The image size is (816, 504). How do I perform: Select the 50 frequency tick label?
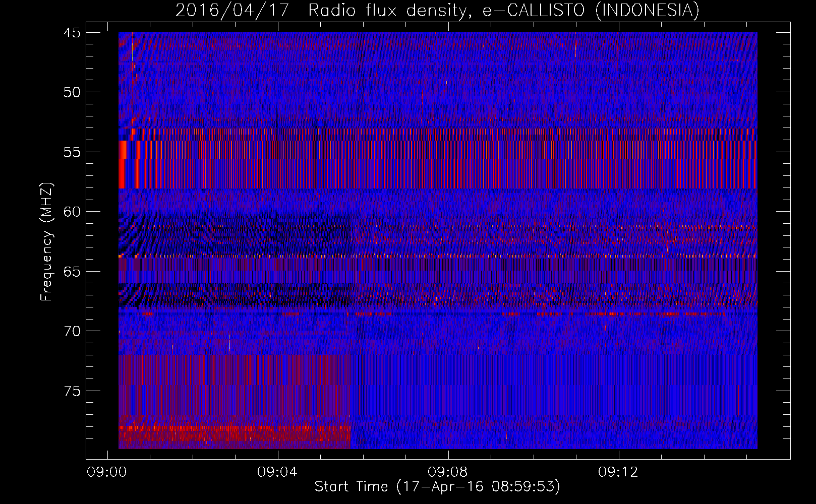pos(72,92)
